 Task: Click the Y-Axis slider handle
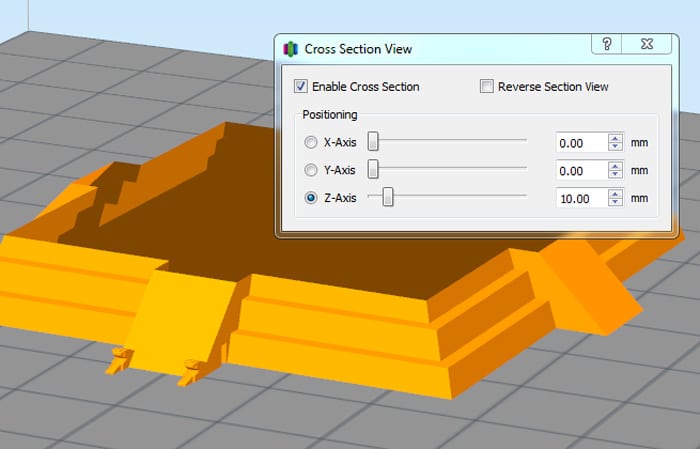[373, 169]
